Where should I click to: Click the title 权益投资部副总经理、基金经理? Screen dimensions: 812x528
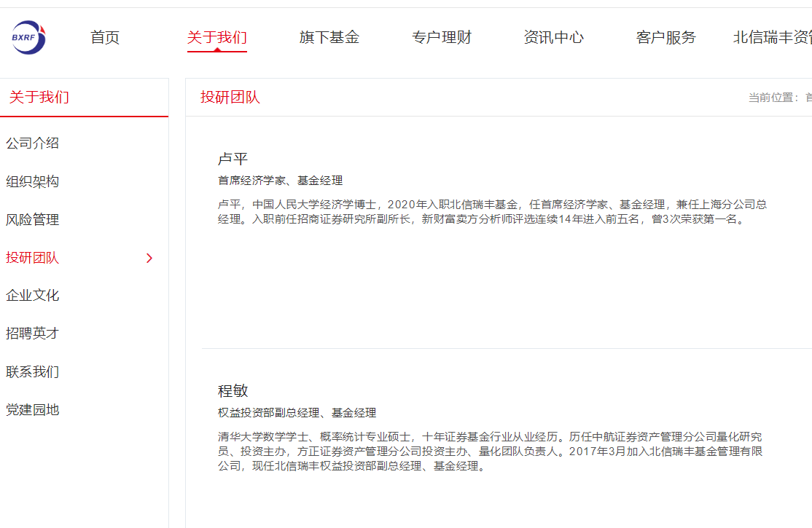[x=297, y=412]
